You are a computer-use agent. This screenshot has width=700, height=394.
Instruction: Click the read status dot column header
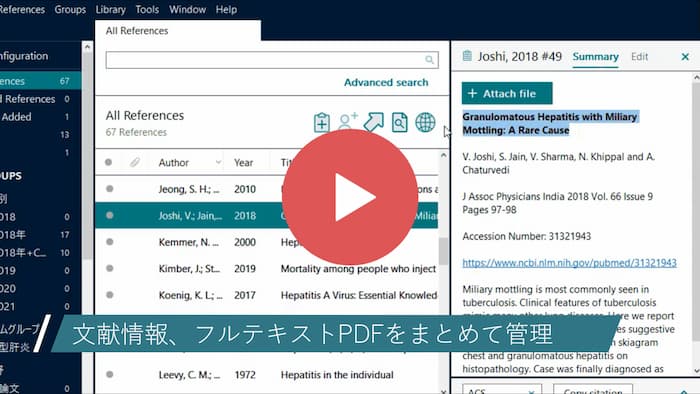point(108,162)
